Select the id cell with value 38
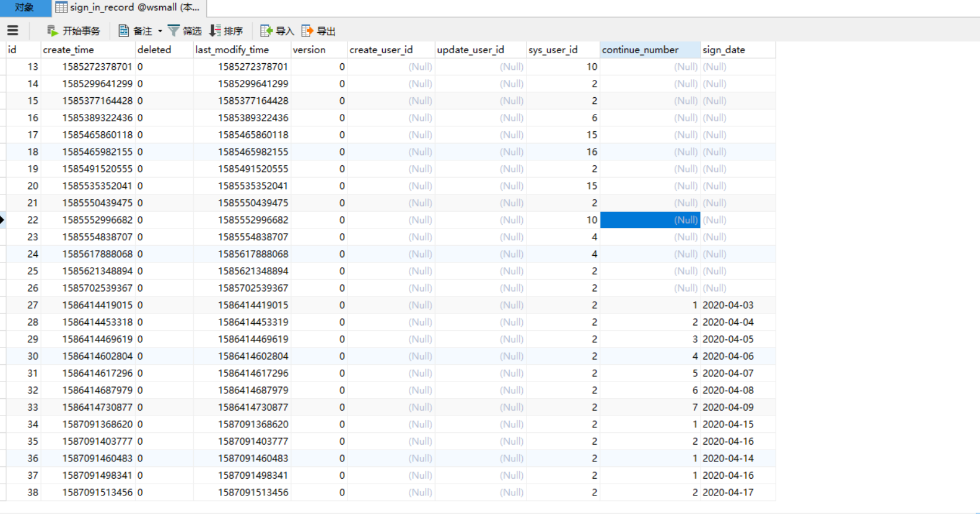Image resolution: width=980 pixels, height=514 pixels. [x=24, y=492]
